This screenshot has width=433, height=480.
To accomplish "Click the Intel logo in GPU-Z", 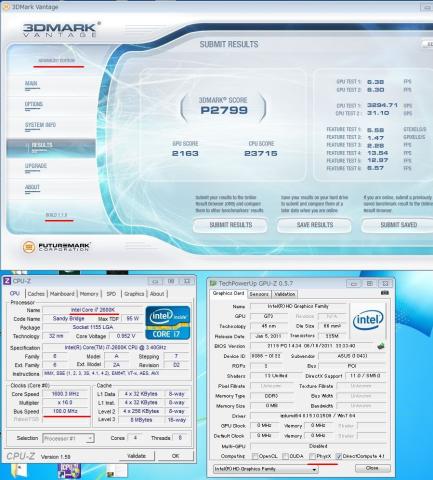I will (x=368, y=320).
